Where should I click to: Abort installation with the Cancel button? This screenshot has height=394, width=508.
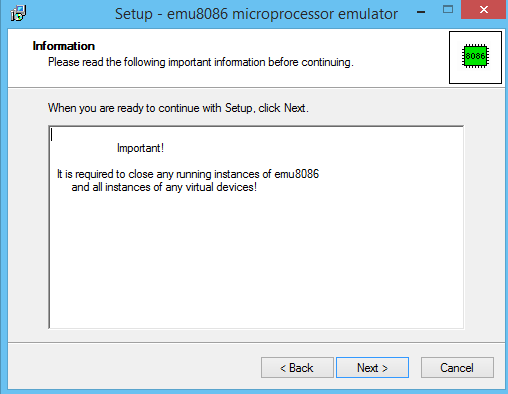(457, 368)
